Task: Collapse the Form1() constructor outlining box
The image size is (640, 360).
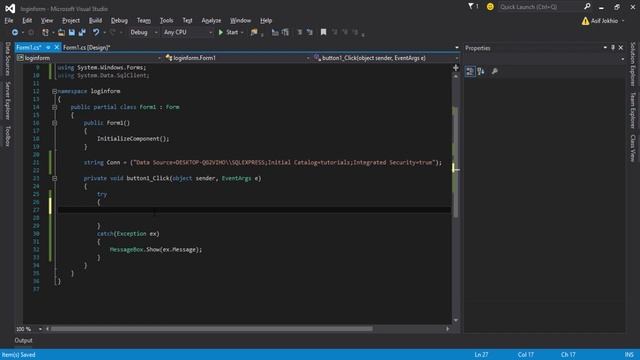Action: click(x=54, y=123)
